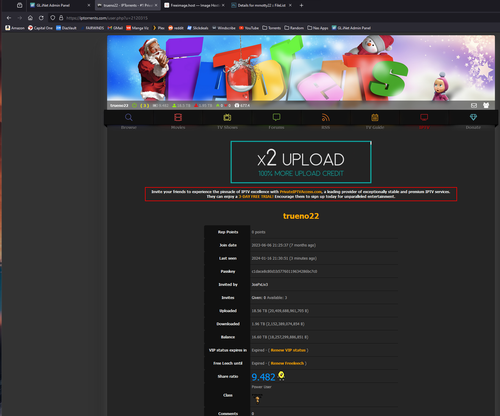Open the Amazon bookmark
Screen dimensions: 500x416
(x=15, y=28)
